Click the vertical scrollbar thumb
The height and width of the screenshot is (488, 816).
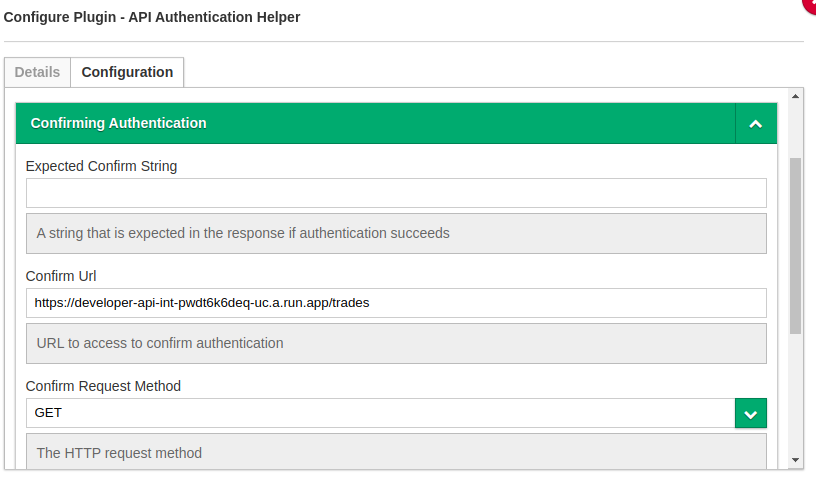(x=796, y=245)
